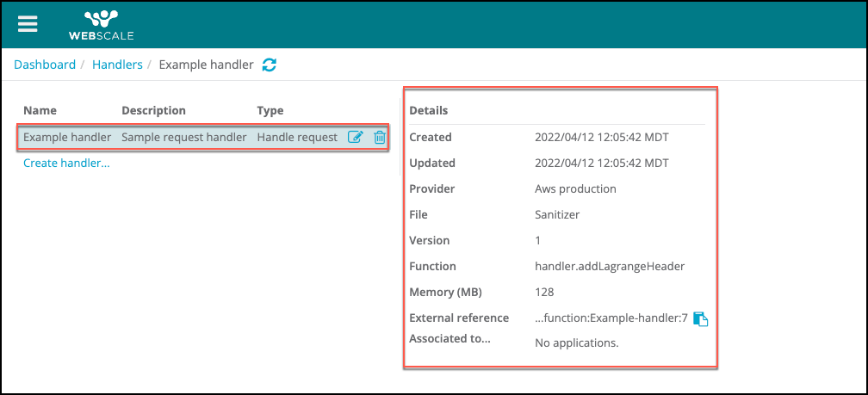
Task: Go to Dashboard via breadcrumb
Action: tap(45, 65)
